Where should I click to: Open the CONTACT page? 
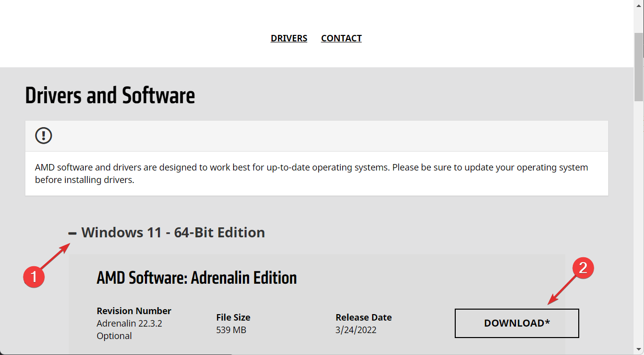coord(341,38)
